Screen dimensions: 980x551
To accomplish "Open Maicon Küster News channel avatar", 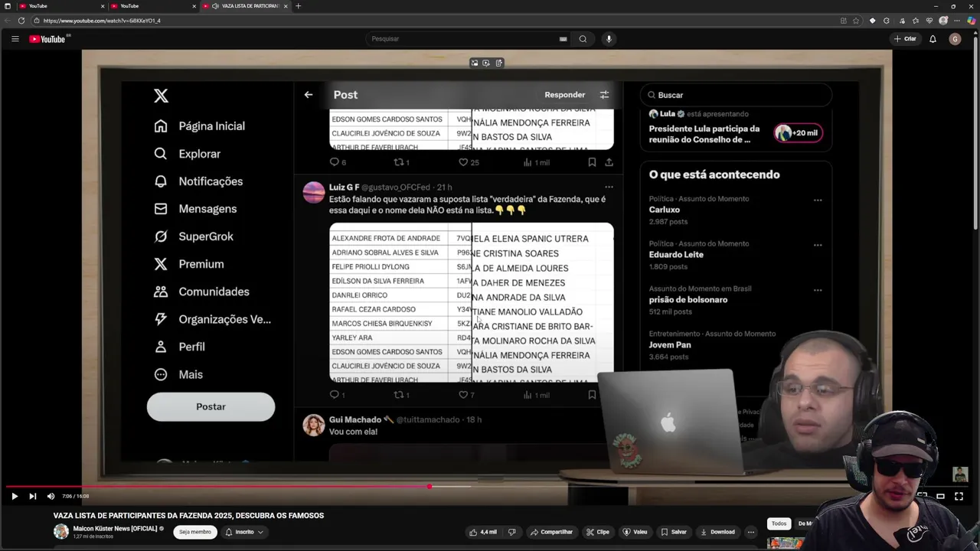I will click(x=60, y=532).
